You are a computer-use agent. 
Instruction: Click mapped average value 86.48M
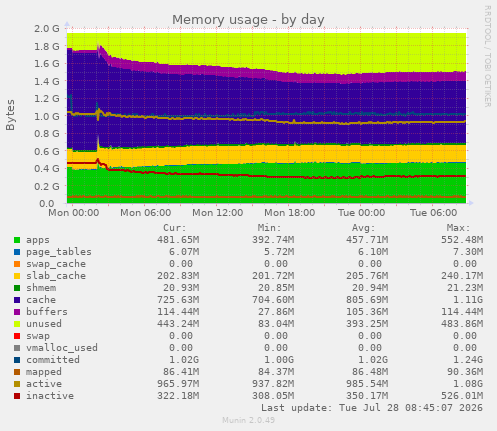370,372
